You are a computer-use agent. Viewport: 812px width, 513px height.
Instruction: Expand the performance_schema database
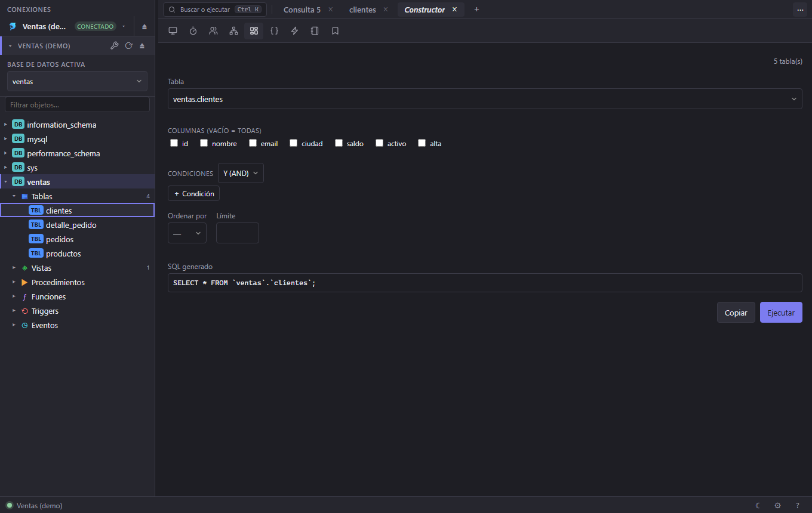point(6,153)
